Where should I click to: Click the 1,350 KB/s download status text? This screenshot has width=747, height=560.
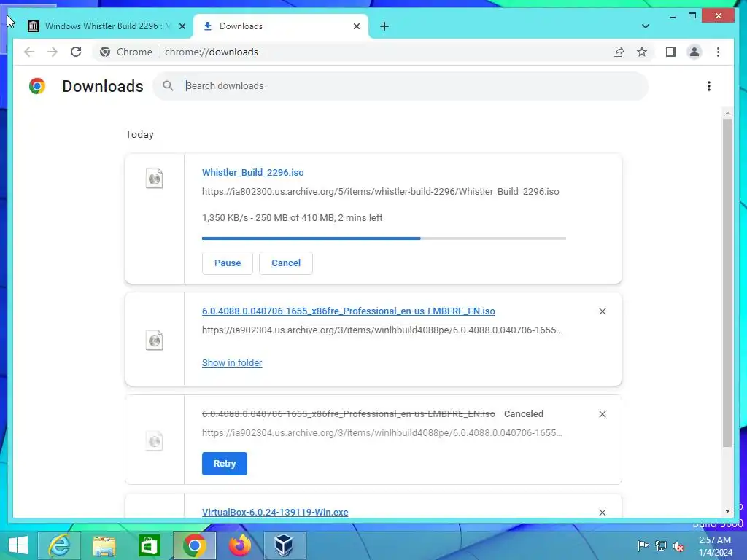click(x=292, y=217)
